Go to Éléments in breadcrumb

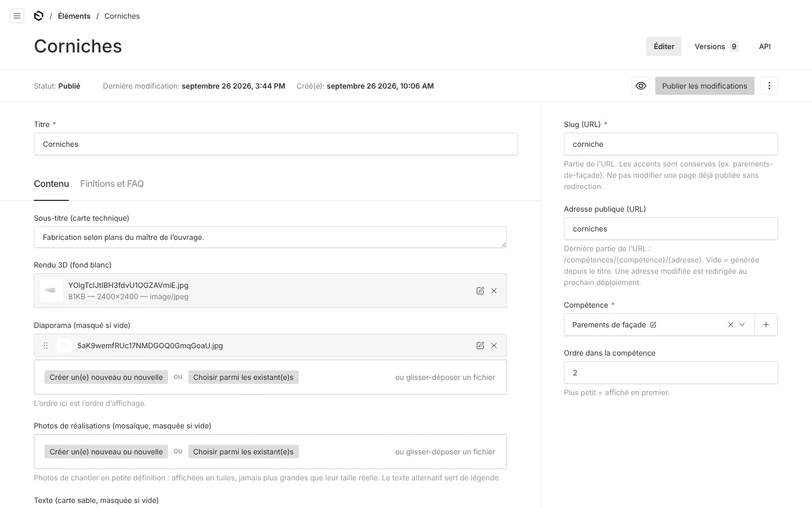74,16
